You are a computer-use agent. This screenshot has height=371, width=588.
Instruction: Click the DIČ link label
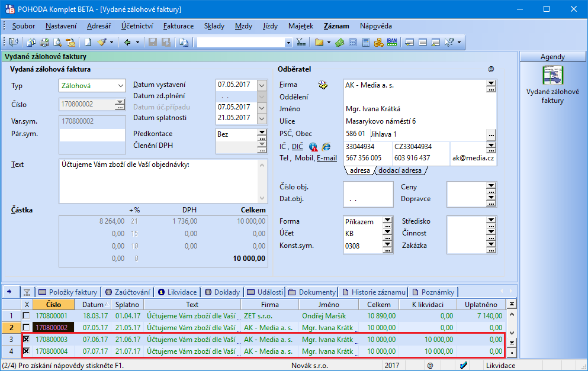297,147
